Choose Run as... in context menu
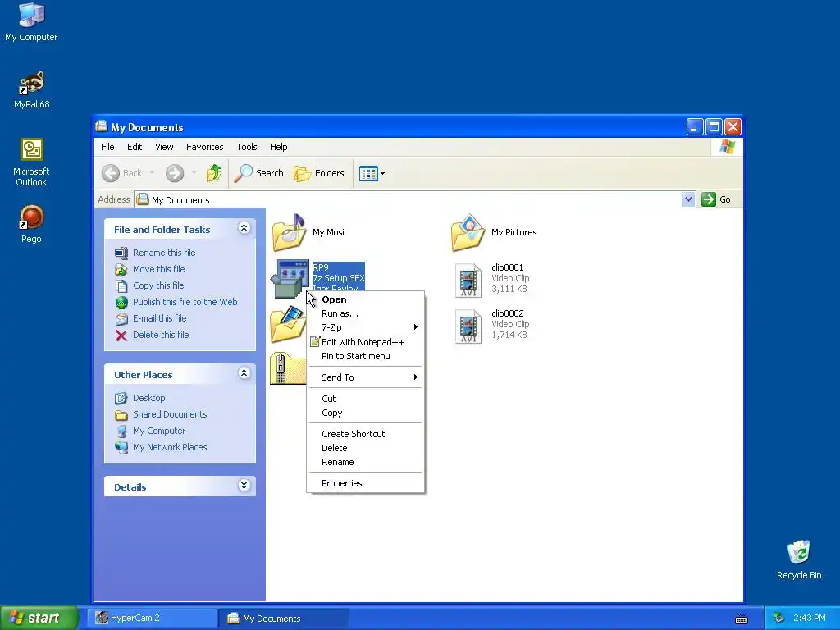 [365, 313]
